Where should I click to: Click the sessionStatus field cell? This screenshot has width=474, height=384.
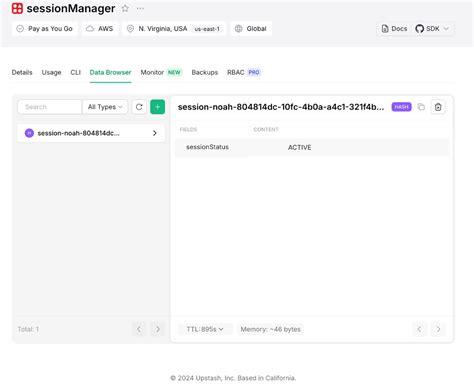coord(207,147)
